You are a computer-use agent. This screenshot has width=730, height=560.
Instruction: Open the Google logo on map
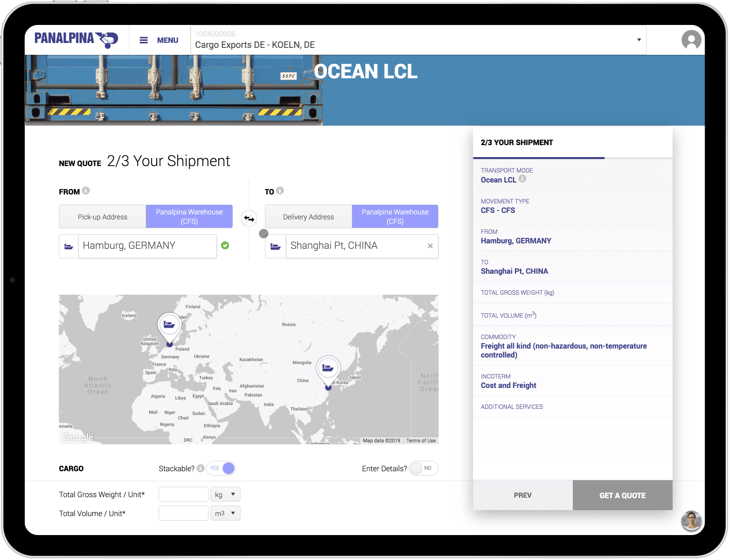(x=77, y=437)
